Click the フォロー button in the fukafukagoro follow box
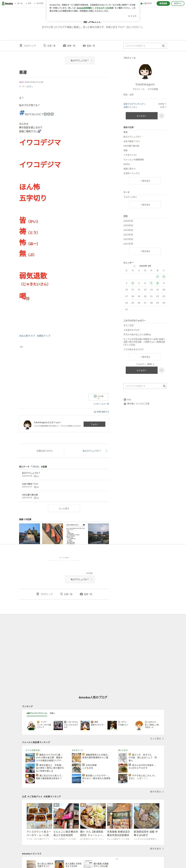Screen dimensions: 186x868 pos(94,424)
